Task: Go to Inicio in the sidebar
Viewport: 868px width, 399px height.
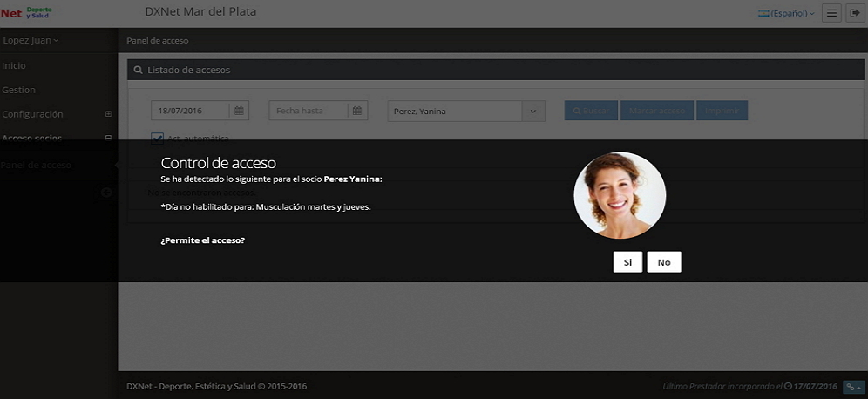Action: click(14, 65)
